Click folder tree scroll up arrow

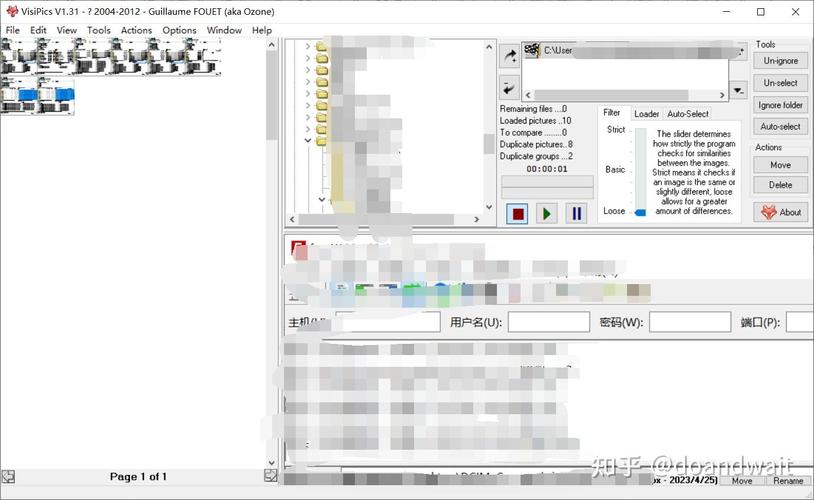(x=489, y=47)
